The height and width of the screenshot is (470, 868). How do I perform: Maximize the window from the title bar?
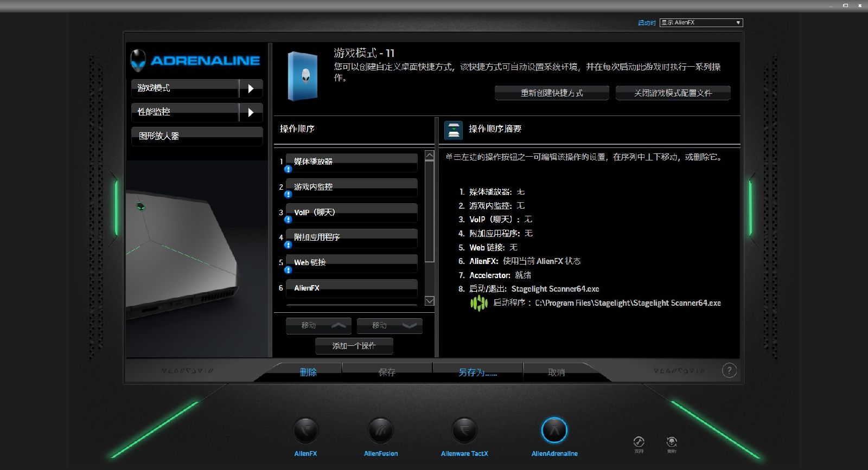point(845,5)
